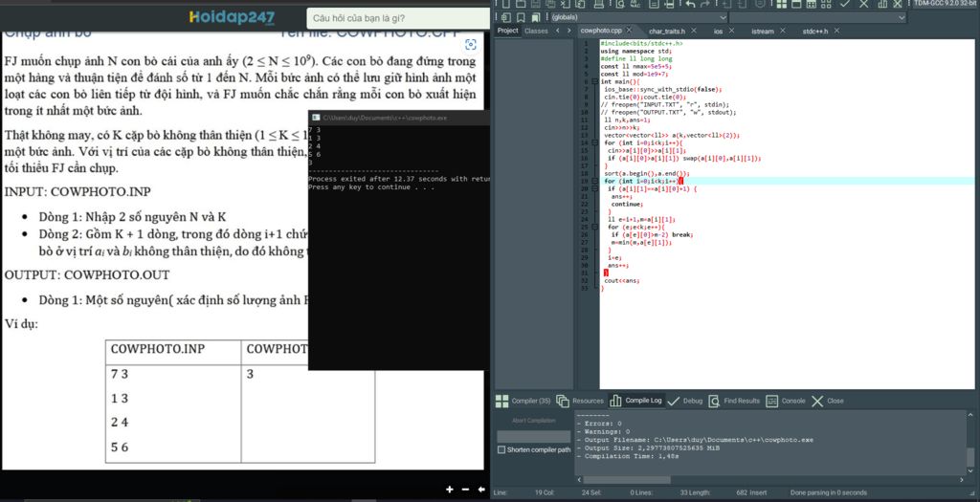Click the 'Câu hỏi của bạn là gì?' search box
This screenshot has width=980, height=502.
[398, 18]
